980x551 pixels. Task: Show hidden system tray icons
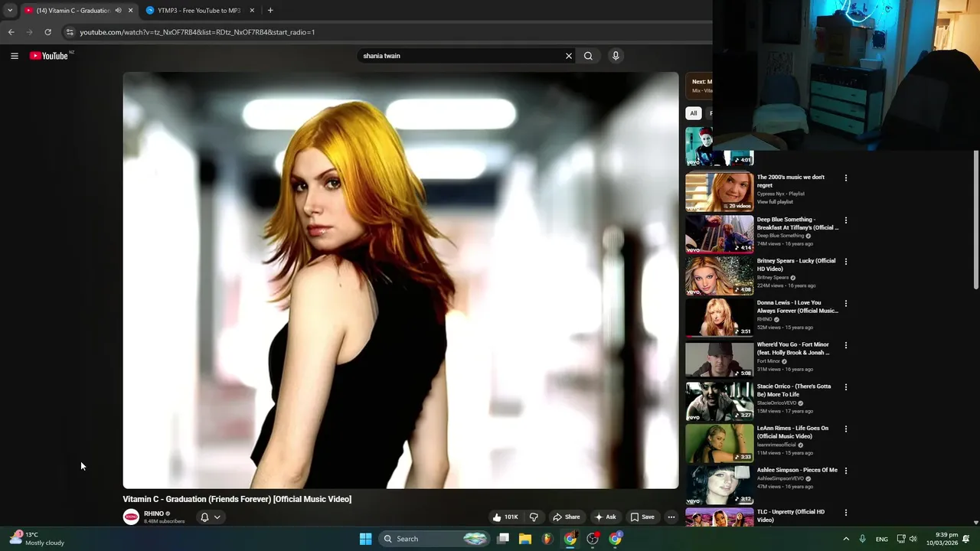(846, 539)
